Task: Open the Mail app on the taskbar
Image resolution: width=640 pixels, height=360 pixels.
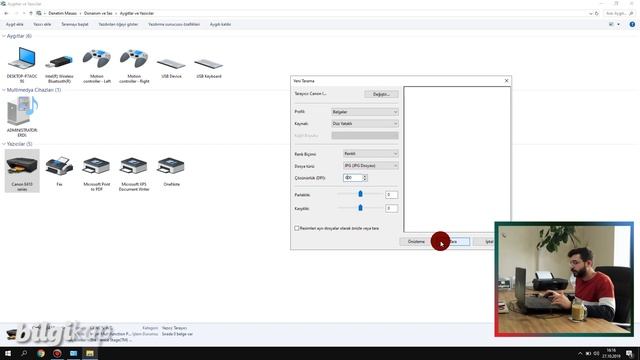Action: click(x=73, y=353)
